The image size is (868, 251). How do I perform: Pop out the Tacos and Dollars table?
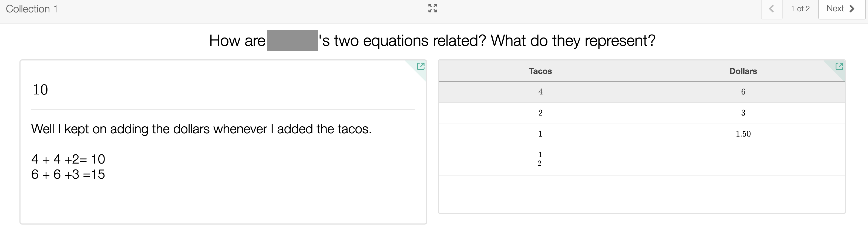click(x=839, y=66)
